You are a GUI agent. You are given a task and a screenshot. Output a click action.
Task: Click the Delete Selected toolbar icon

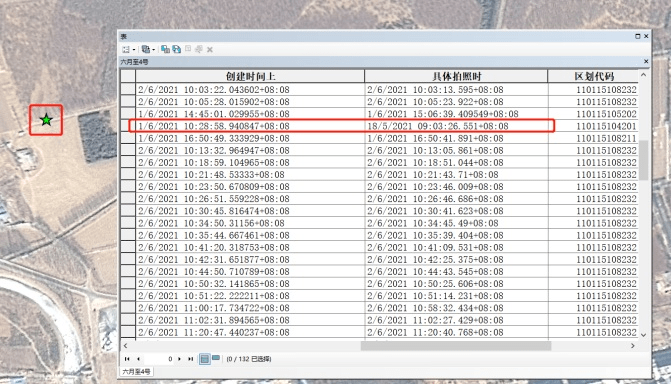(210, 50)
